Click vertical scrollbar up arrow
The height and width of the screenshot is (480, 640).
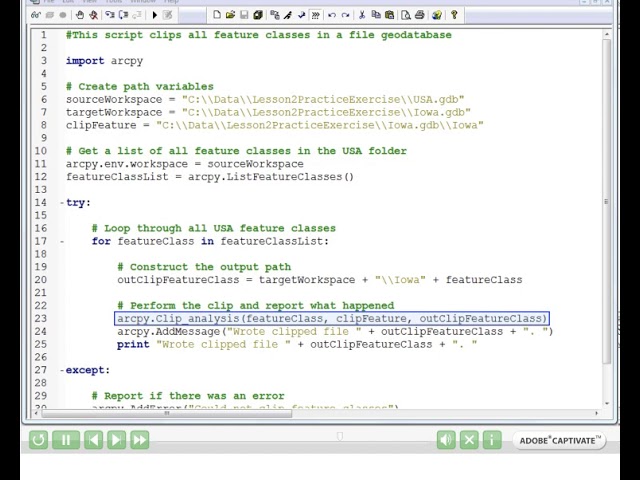(607, 35)
